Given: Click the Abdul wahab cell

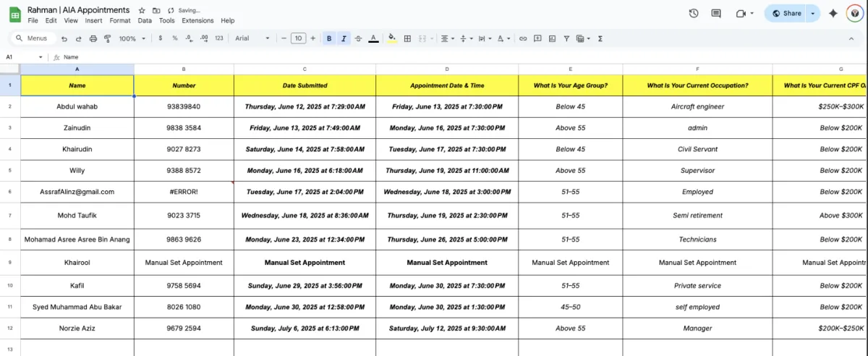Looking at the screenshot, I should (x=77, y=106).
